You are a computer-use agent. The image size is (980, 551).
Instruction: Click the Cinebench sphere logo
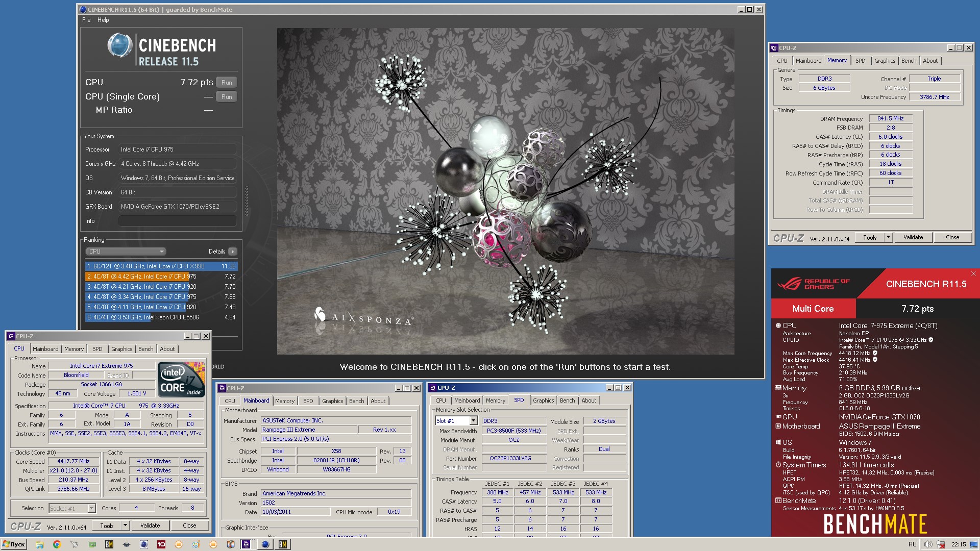[119, 45]
